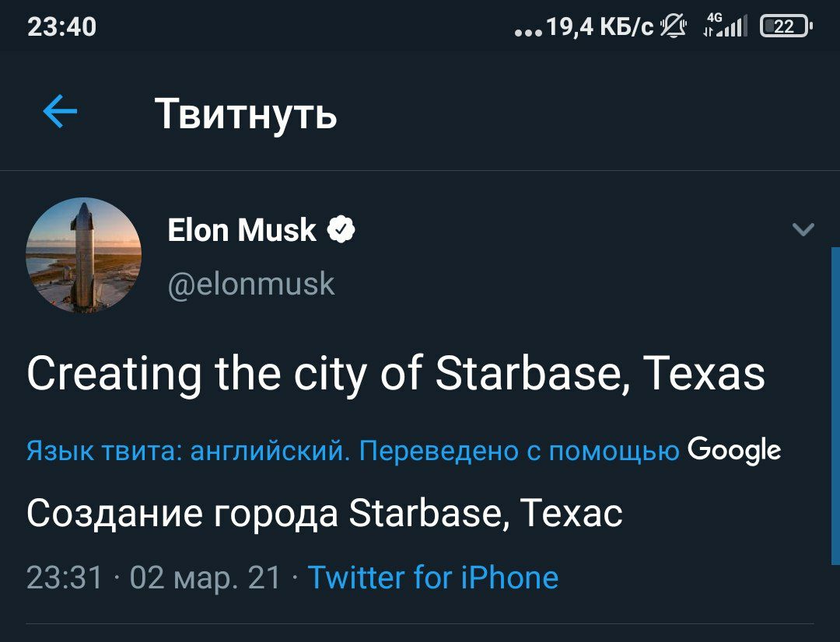Image resolution: width=840 pixels, height=642 pixels.
Task: Click the blue verified badge
Action: click(341, 230)
